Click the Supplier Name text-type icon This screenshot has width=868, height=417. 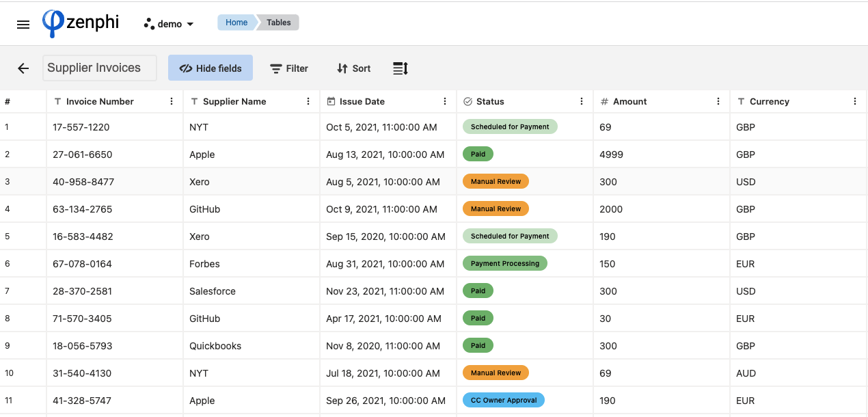coord(194,101)
